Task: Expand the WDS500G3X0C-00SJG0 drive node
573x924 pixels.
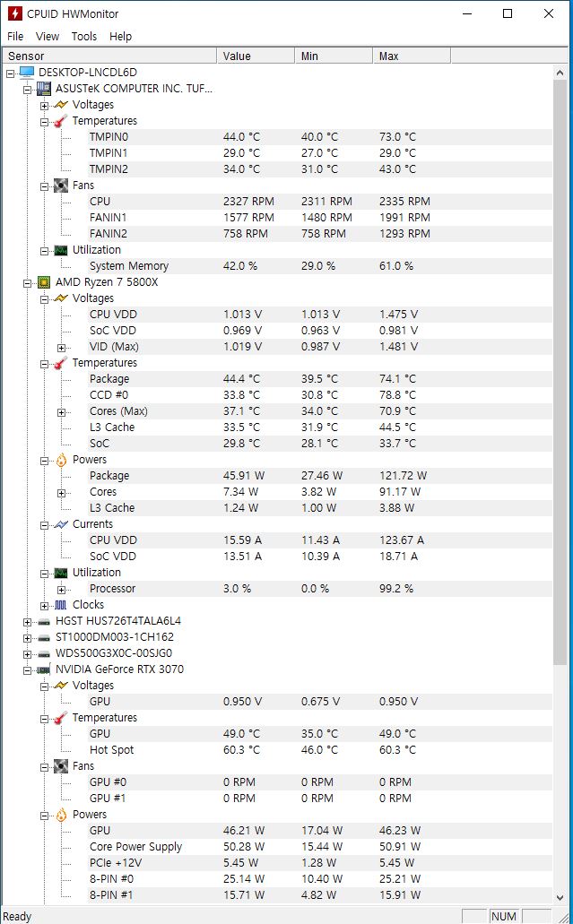Action: click(x=27, y=655)
